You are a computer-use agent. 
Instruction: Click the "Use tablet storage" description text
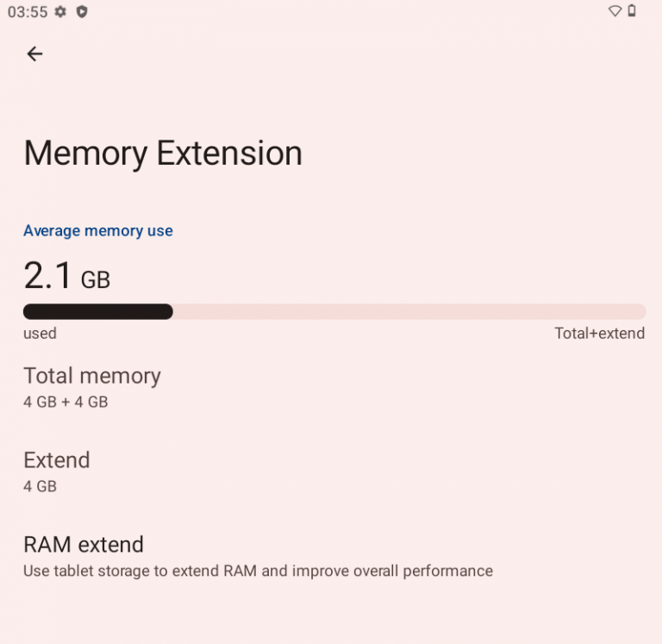pos(258,571)
